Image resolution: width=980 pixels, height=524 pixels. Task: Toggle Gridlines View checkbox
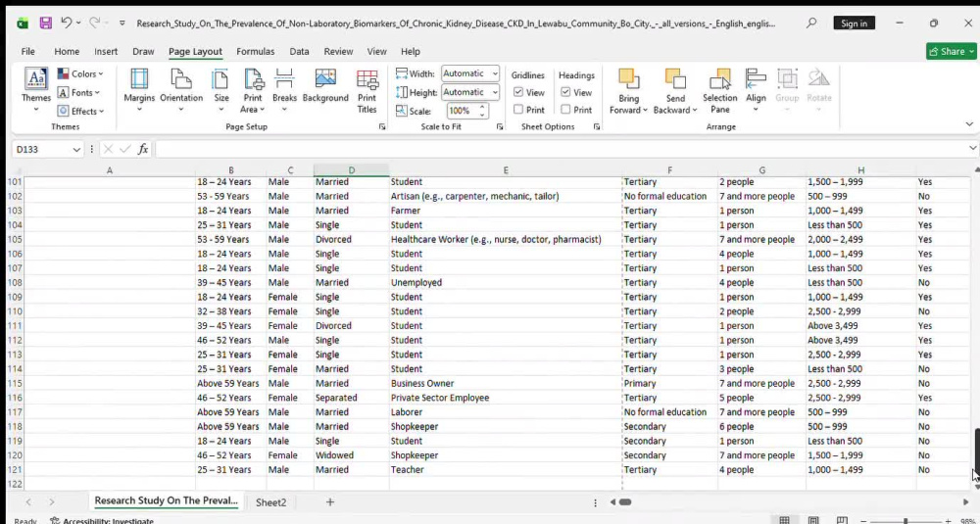coord(518,92)
